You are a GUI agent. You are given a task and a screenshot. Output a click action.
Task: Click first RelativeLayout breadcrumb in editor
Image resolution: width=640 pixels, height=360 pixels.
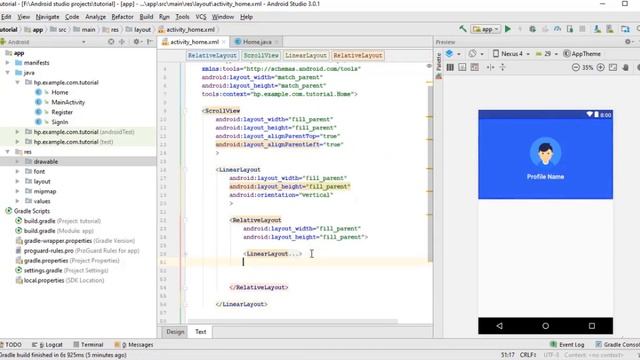212,55
